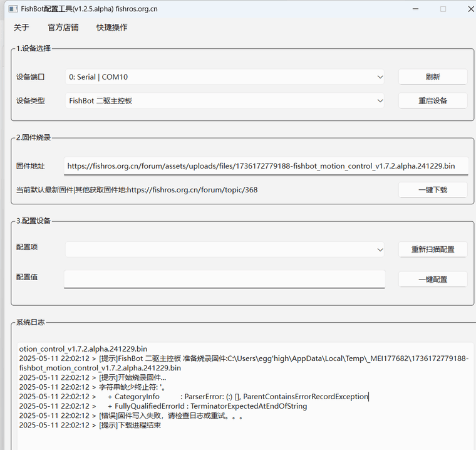Screen dimensions: 476x450
Task: Click the 刷新 button
Action: point(433,77)
